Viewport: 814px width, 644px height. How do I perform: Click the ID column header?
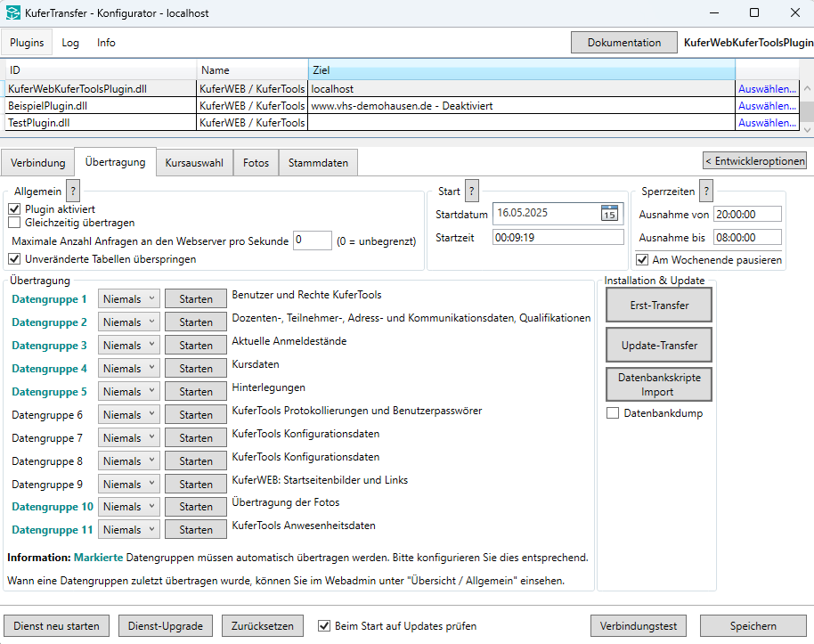pos(102,70)
